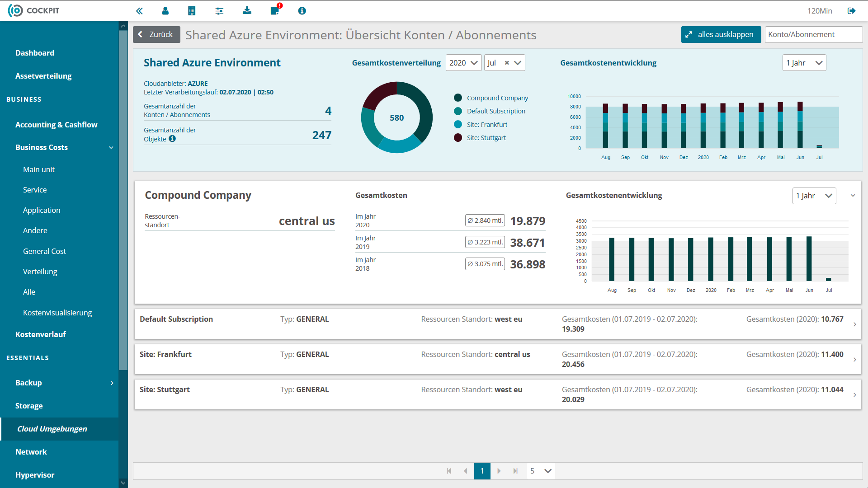Click the logout icon at top right

tap(852, 11)
